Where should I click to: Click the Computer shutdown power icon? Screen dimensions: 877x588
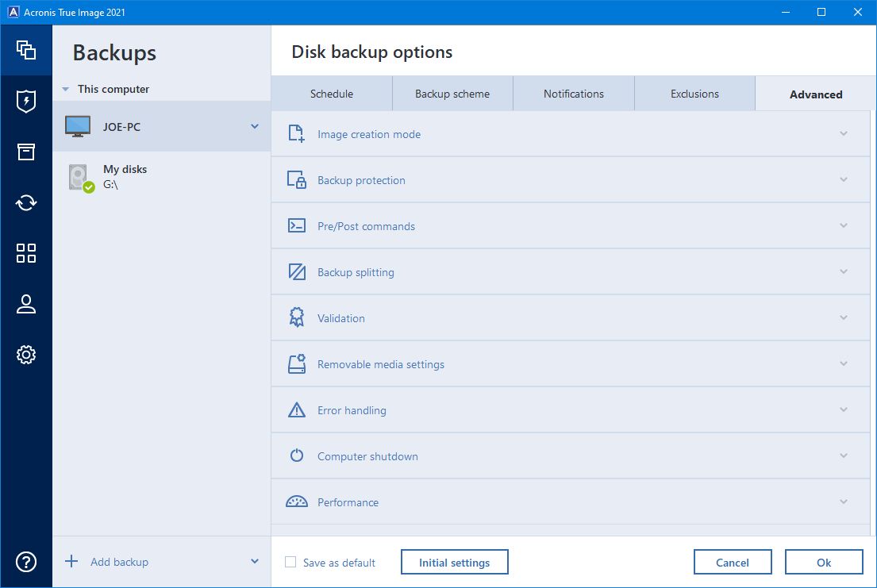point(297,455)
